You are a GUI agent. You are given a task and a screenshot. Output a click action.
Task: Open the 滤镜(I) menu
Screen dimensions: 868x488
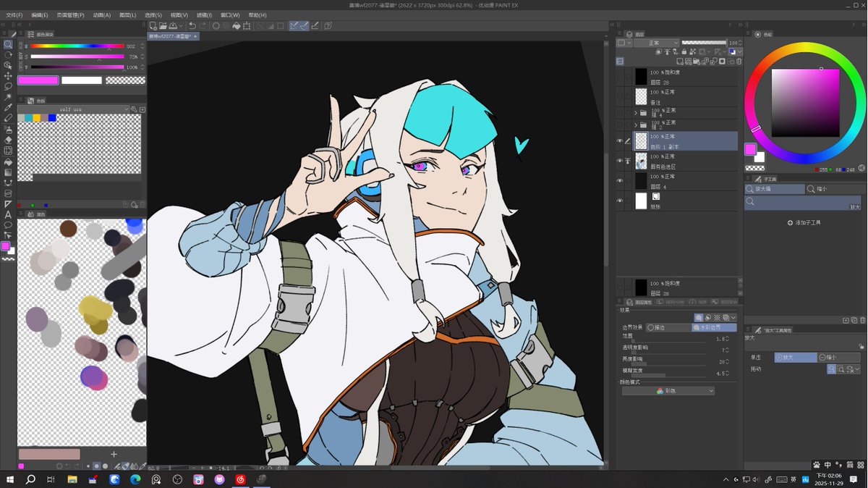coord(205,14)
